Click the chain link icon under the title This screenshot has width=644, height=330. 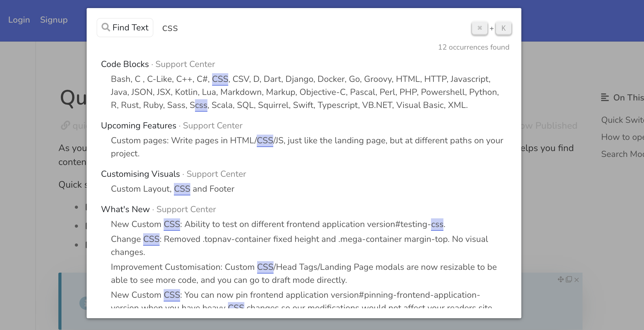[65, 125]
